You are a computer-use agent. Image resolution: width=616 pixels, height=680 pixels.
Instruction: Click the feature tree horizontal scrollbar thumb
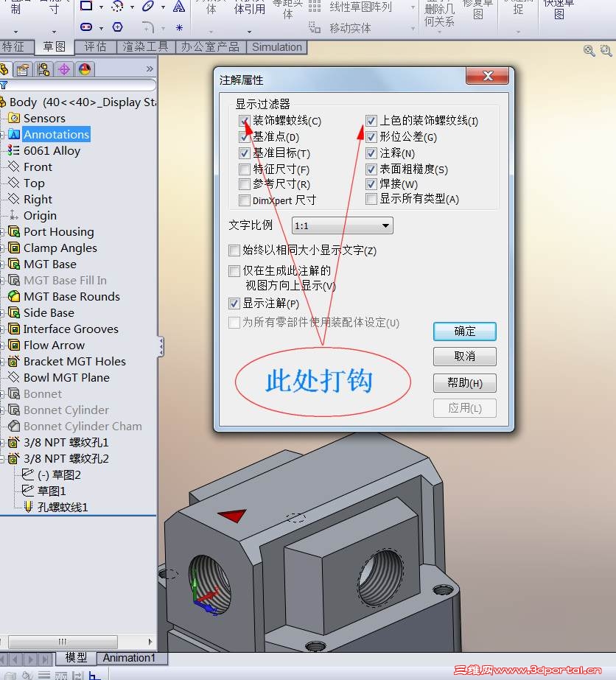[x=63, y=642]
